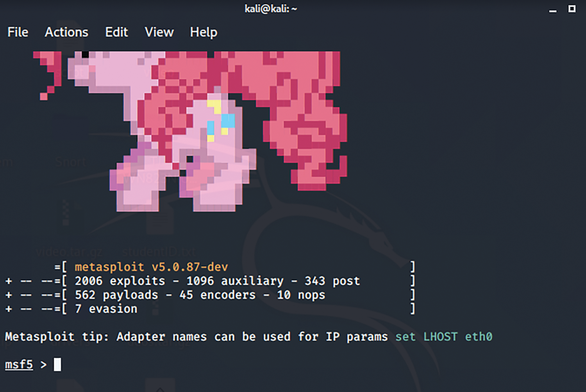Open the Help menu
The width and height of the screenshot is (586, 392).
(204, 32)
